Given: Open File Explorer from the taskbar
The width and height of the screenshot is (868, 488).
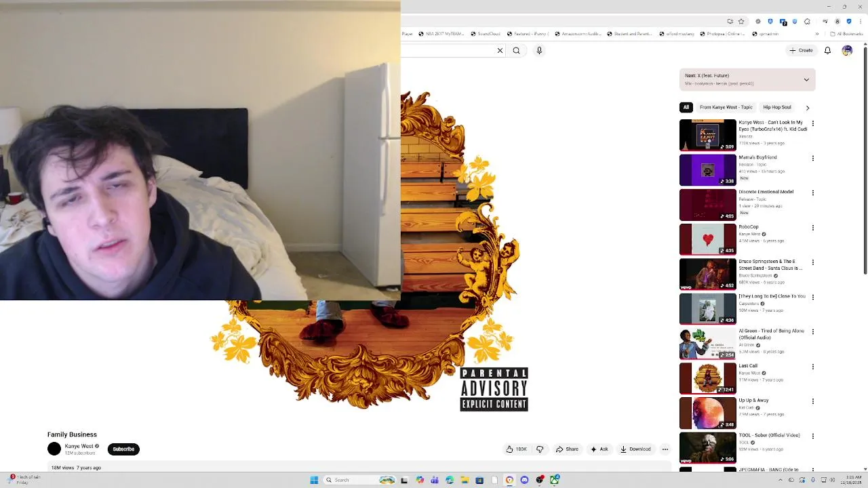Looking at the screenshot, I should click(x=465, y=480).
